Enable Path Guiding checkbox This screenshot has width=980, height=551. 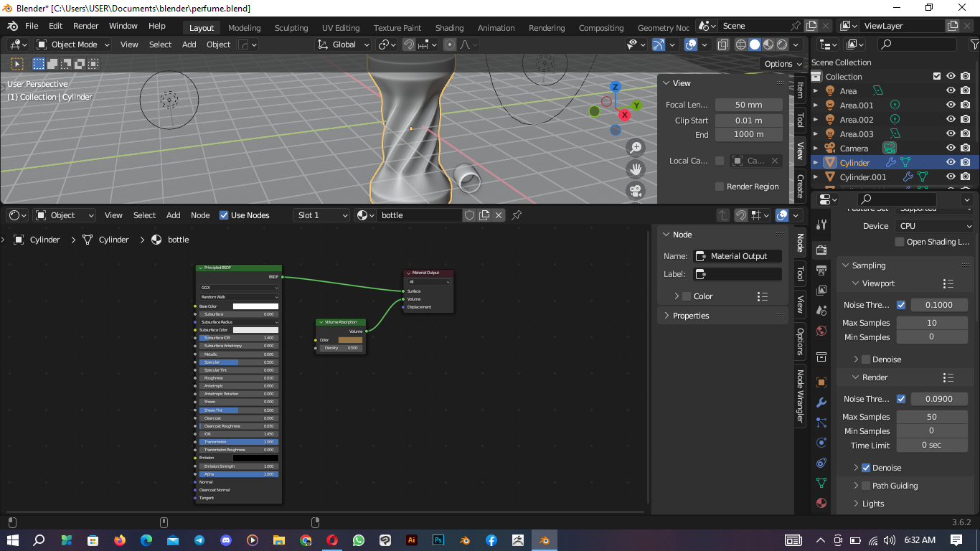(866, 486)
